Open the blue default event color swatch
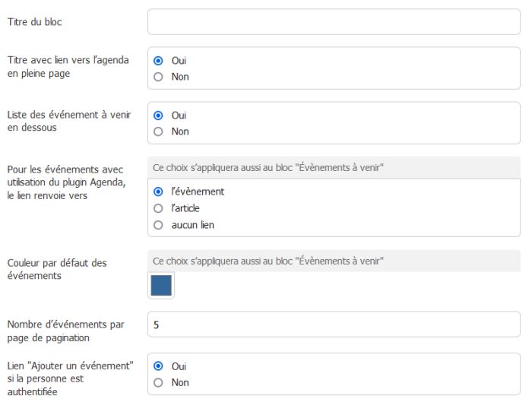The width and height of the screenshot is (532, 418). [x=161, y=285]
